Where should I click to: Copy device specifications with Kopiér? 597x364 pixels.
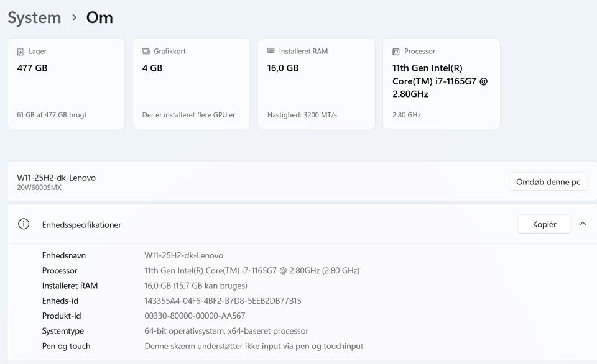[544, 224]
